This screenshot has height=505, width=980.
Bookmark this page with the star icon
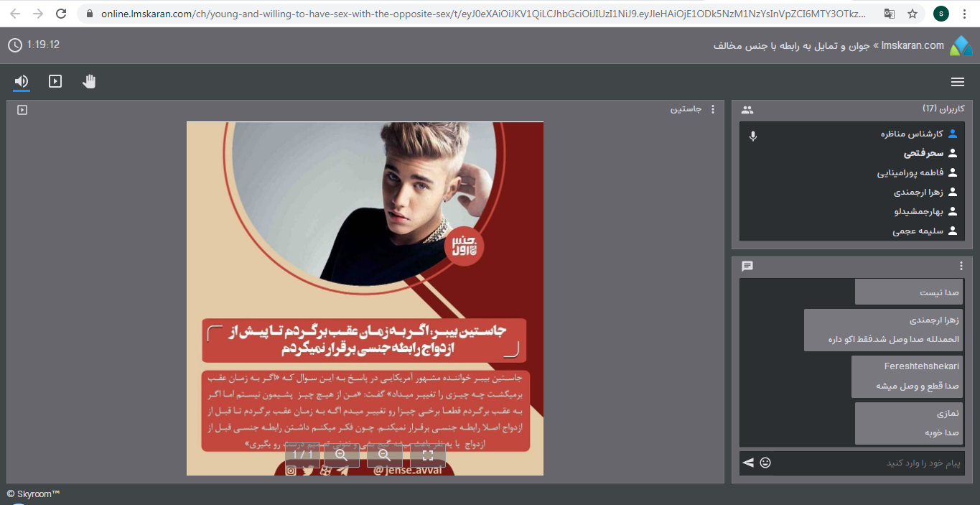913,14
